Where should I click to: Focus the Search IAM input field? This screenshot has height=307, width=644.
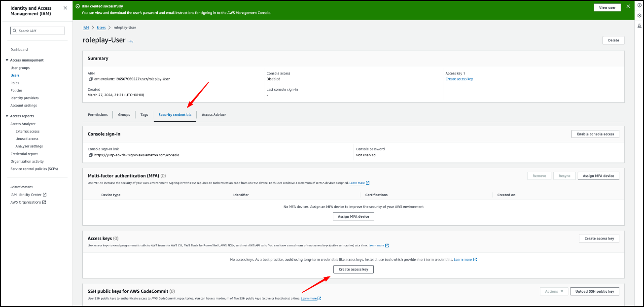(x=37, y=31)
